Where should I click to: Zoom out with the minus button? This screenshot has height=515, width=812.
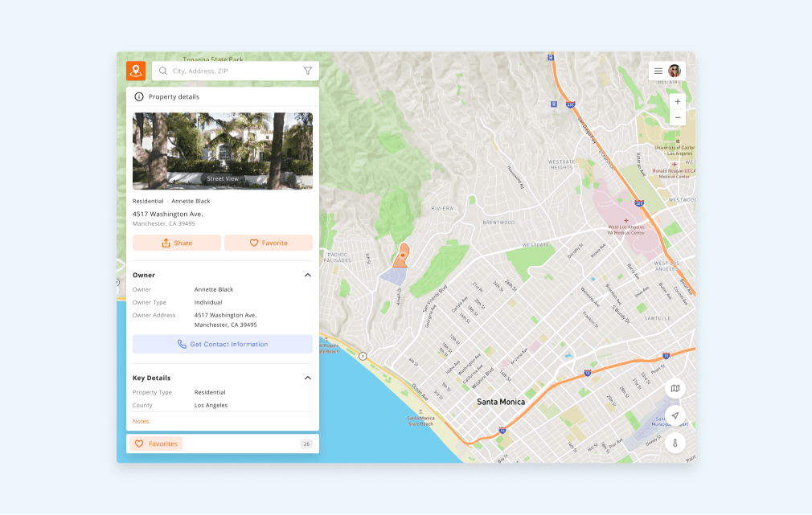point(678,117)
